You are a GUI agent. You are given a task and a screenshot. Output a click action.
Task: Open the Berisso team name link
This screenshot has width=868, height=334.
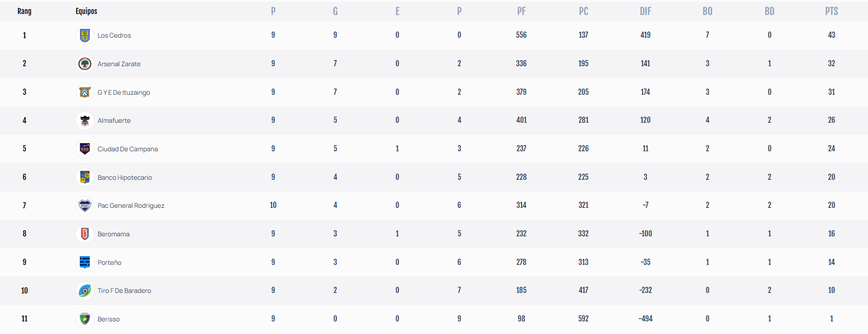click(108, 319)
